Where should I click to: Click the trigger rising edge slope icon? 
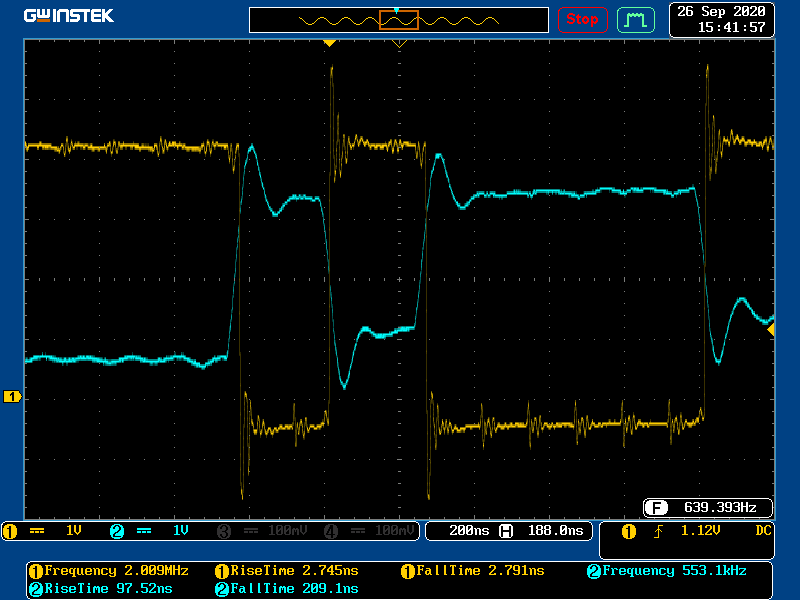(660, 530)
